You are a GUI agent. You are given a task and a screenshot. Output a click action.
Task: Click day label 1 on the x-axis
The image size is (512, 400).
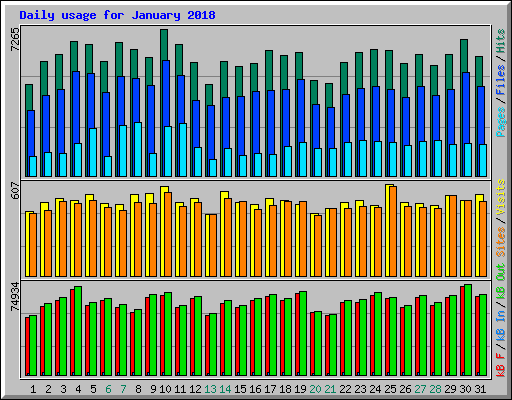33,389
